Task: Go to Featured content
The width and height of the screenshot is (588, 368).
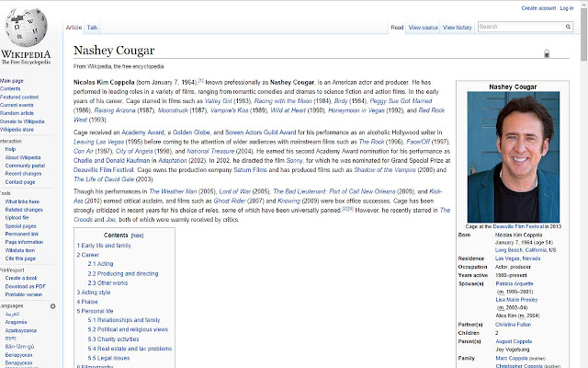Action: (19, 97)
